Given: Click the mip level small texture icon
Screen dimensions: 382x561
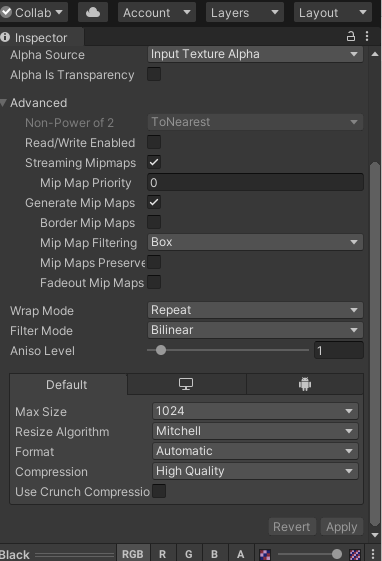Looking at the screenshot, I should tap(265, 554).
